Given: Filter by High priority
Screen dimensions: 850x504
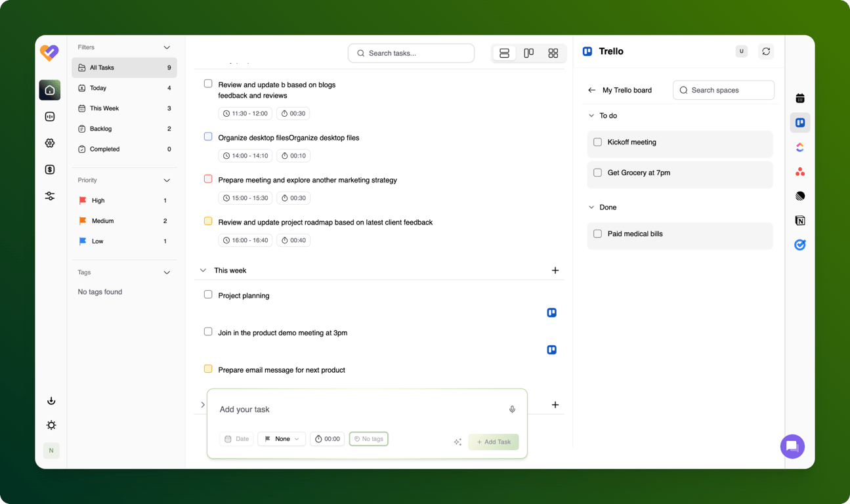Looking at the screenshot, I should tap(124, 201).
